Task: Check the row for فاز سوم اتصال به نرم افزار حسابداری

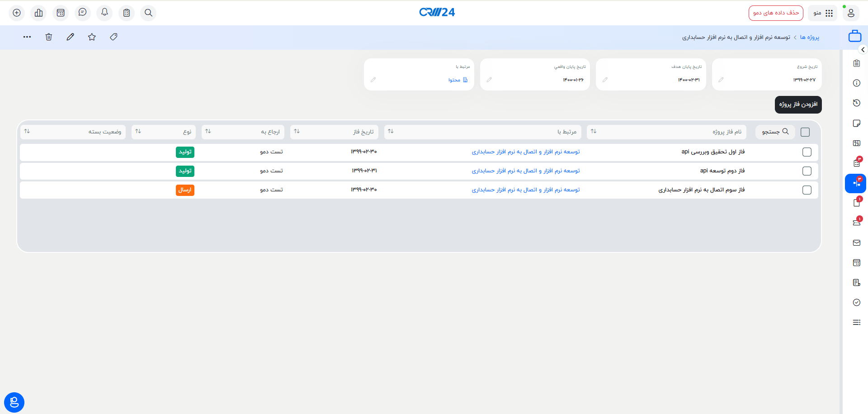Action: point(807,190)
